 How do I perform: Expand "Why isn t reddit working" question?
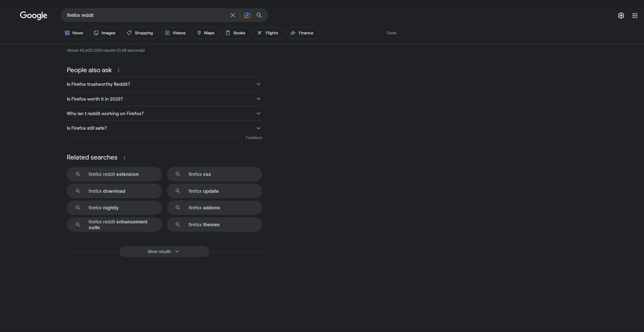point(164,114)
